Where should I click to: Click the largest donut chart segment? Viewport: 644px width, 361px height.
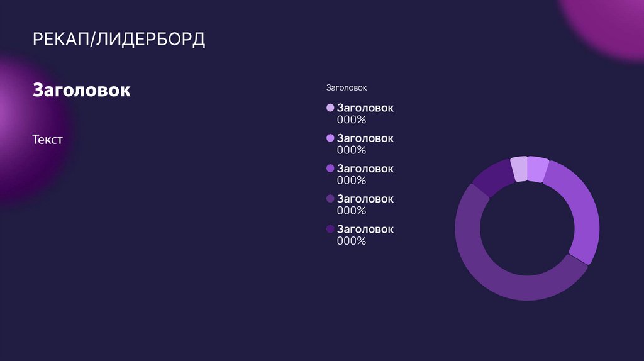click(x=491, y=270)
